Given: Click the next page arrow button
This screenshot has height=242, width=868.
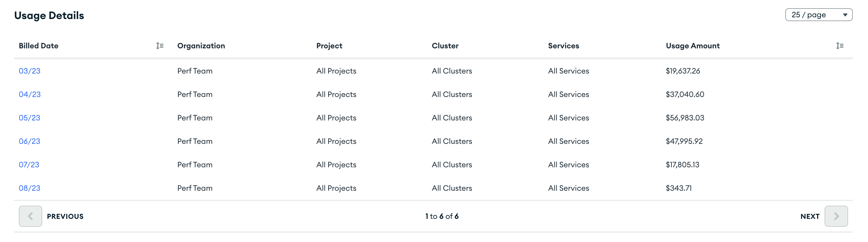Looking at the screenshot, I should click(836, 216).
